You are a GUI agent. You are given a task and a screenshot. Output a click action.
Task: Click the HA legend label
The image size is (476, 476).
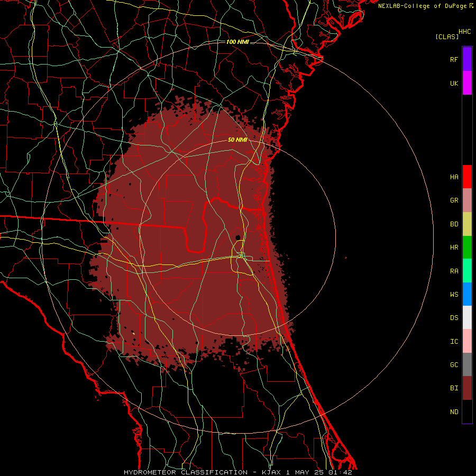tap(454, 177)
